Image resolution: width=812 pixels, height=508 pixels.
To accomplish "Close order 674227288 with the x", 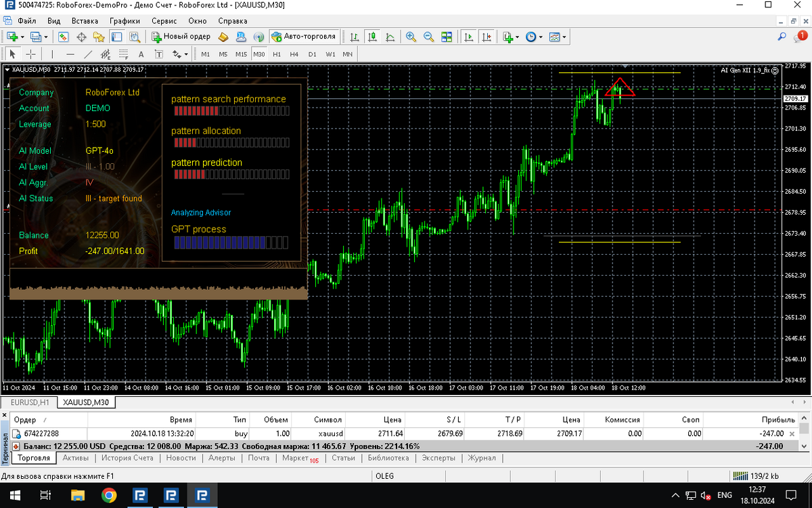I will (792, 433).
